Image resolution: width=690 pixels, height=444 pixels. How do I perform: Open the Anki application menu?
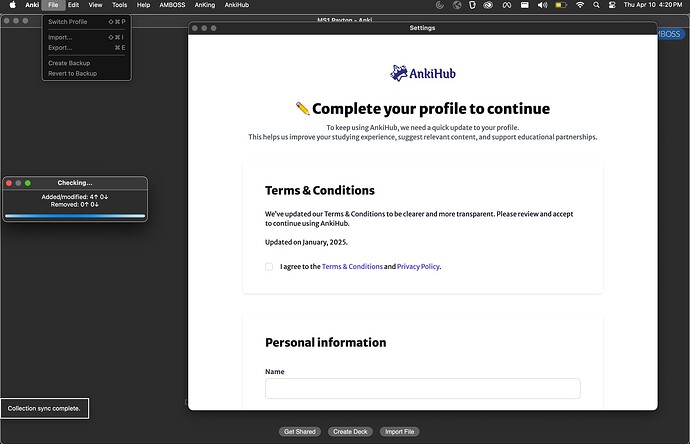(32, 5)
